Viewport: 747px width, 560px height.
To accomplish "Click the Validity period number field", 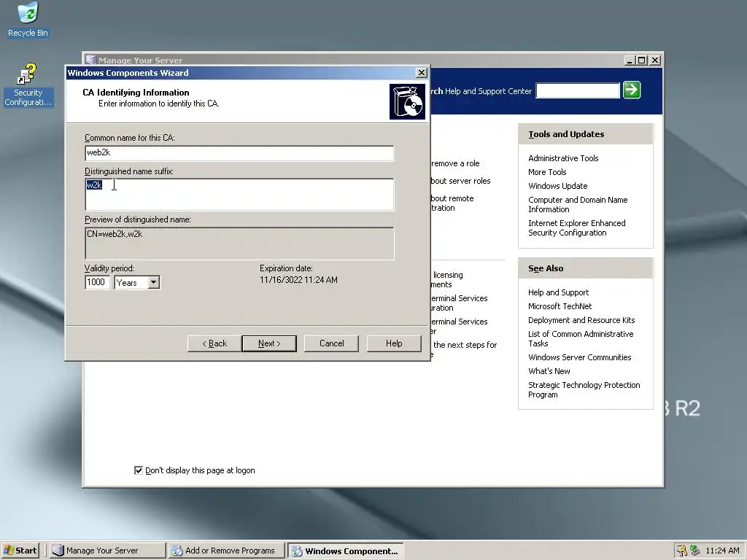I will (x=97, y=282).
